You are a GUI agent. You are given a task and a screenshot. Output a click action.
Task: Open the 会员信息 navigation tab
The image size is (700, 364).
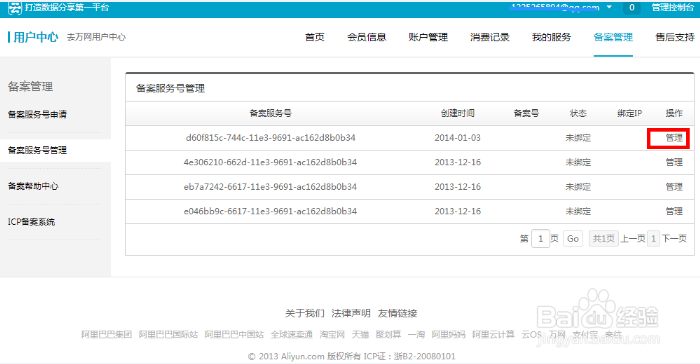[367, 37]
